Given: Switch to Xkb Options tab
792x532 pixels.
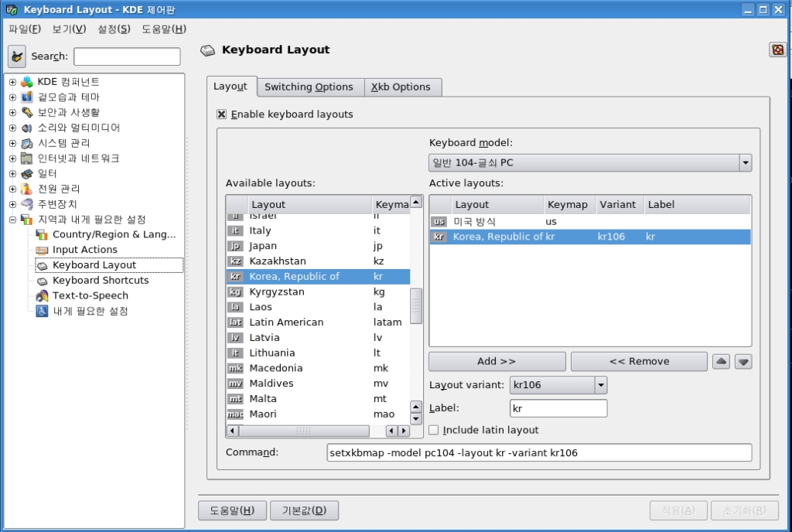Looking at the screenshot, I should pos(401,87).
